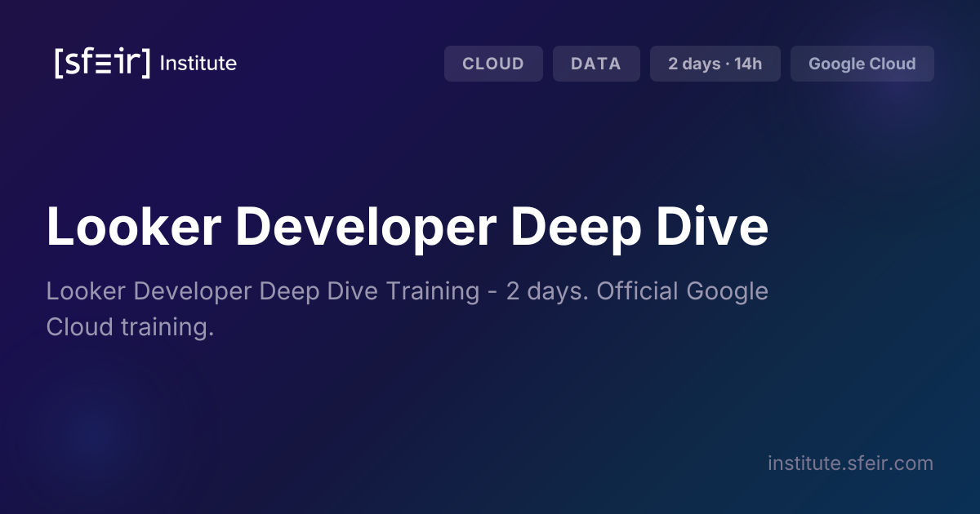Image resolution: width=980 pixels, height=514 pixels.
Task: Select the DATA tag
Action: (x=596, y=64)
